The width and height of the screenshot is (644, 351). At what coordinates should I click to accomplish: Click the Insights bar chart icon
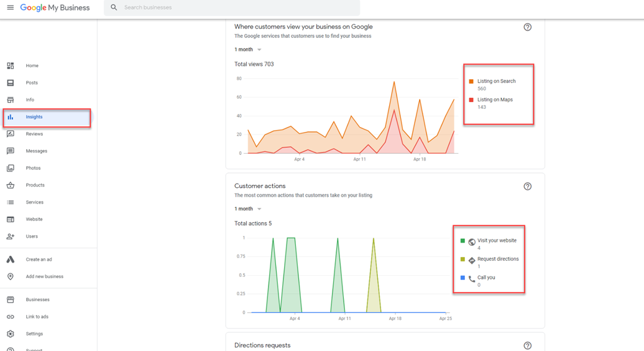click(x=11, y=117)
